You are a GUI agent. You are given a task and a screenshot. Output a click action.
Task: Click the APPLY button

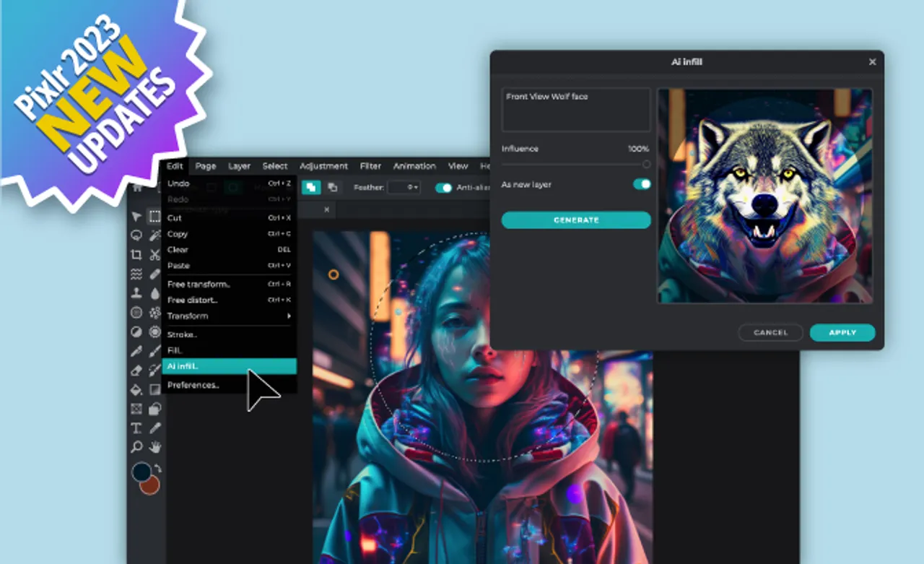[x=842, y=332]
